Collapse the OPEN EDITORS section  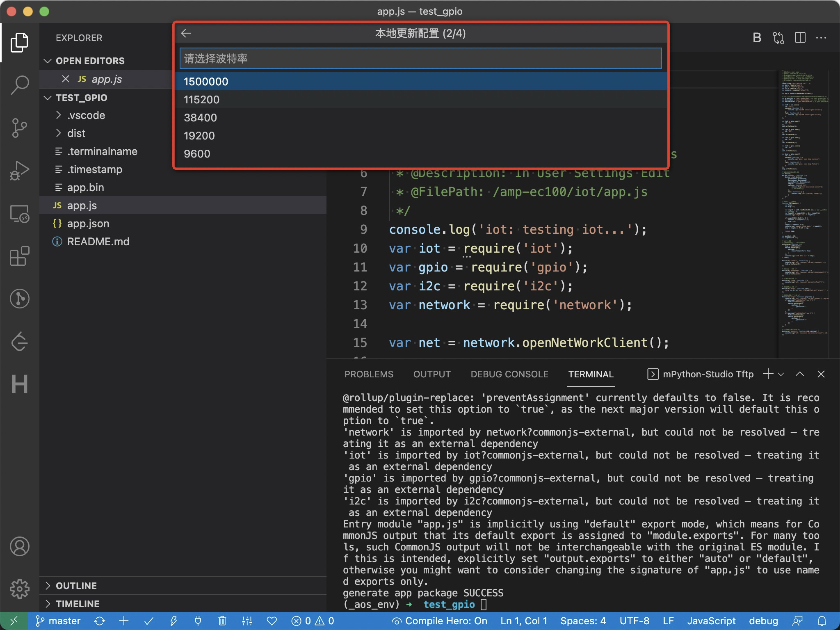(48, 61)
